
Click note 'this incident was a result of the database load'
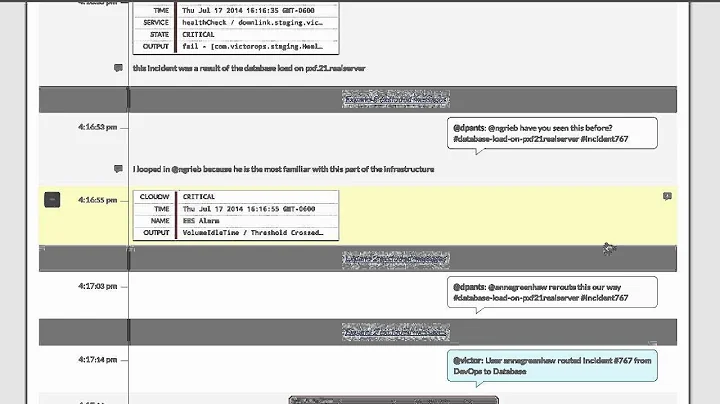249,68
